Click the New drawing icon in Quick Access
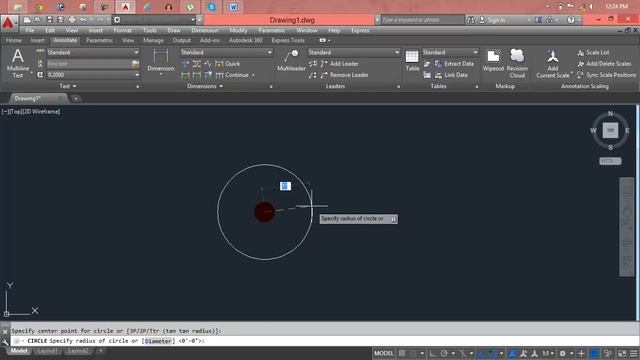 27,20
